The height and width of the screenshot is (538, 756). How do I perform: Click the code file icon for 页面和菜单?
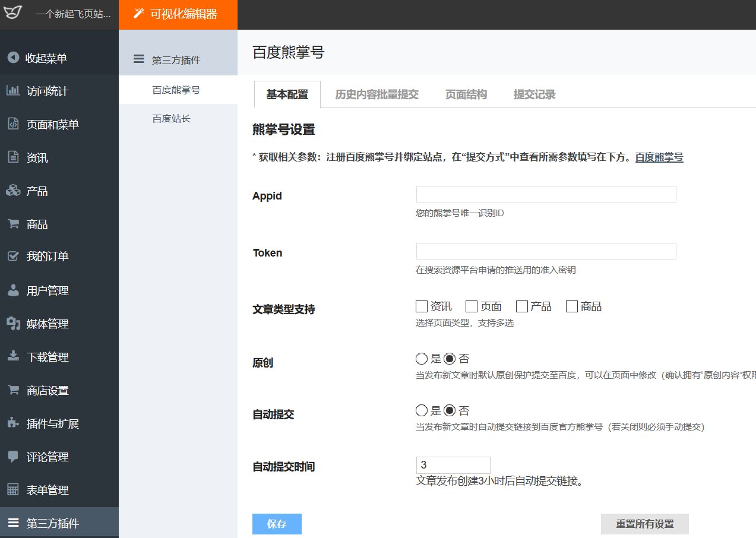coord(12,124)
